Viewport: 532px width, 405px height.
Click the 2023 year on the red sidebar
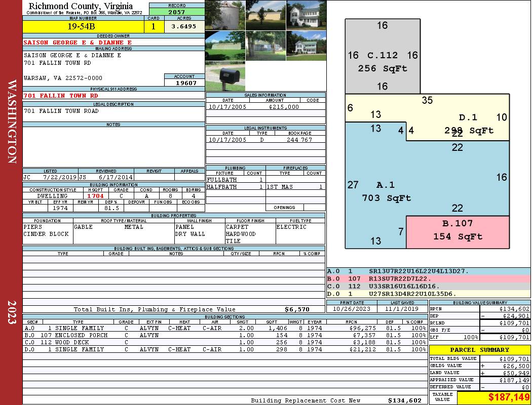12,312
